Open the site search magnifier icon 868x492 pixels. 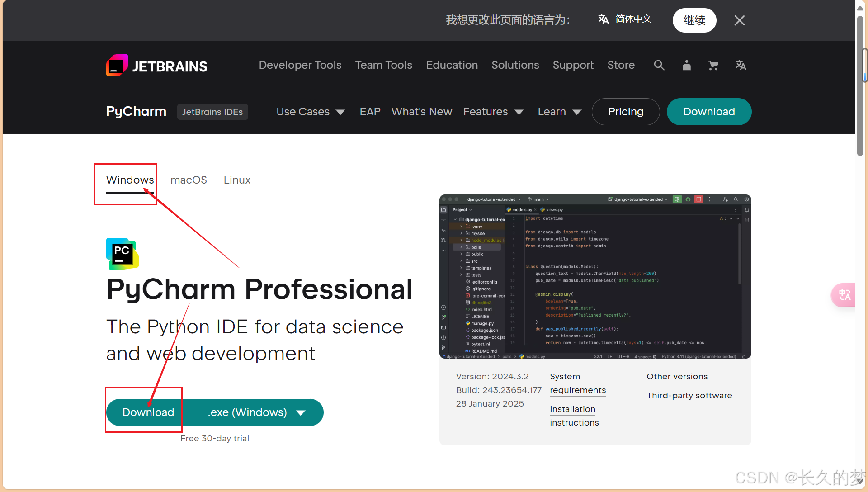tap(659, 66)
